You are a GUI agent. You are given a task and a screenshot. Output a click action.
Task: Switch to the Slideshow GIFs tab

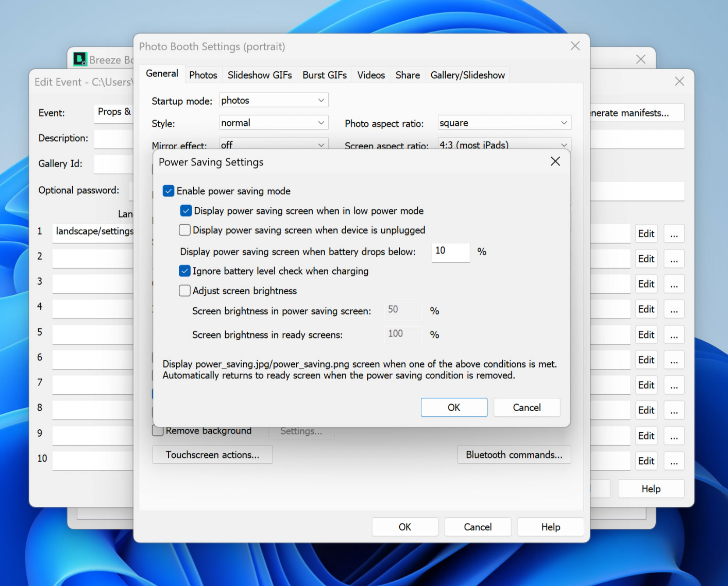point(259,75)
